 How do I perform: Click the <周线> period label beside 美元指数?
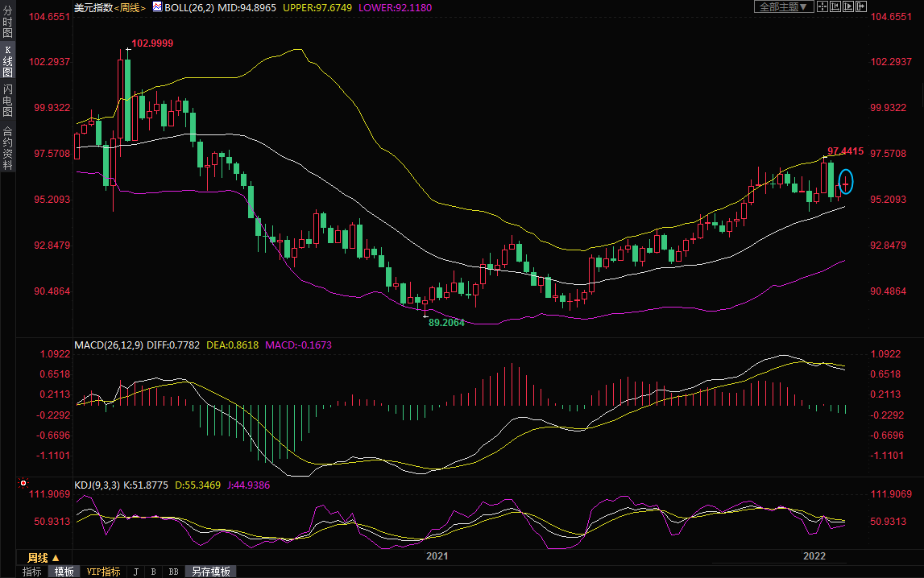[x=130, y=7]
